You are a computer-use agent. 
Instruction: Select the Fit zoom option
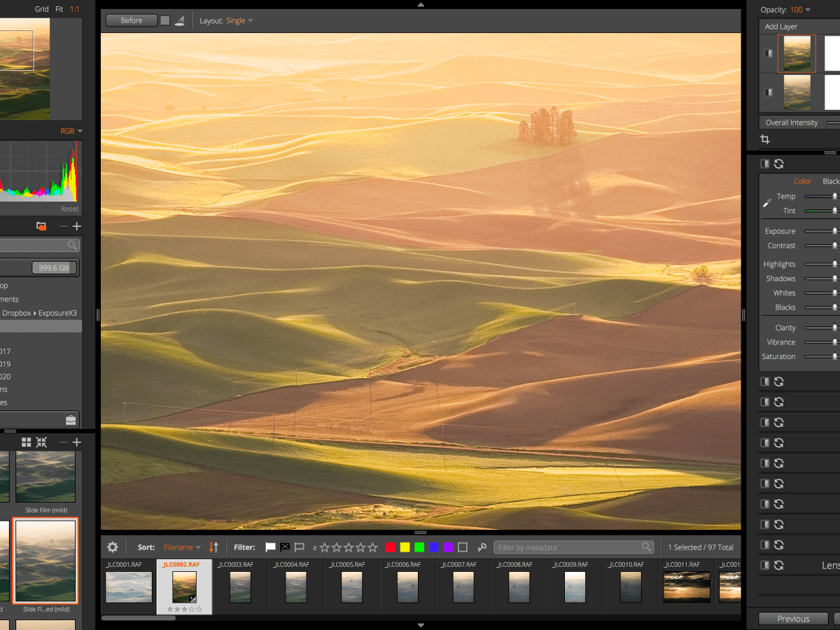click(59, 10)
